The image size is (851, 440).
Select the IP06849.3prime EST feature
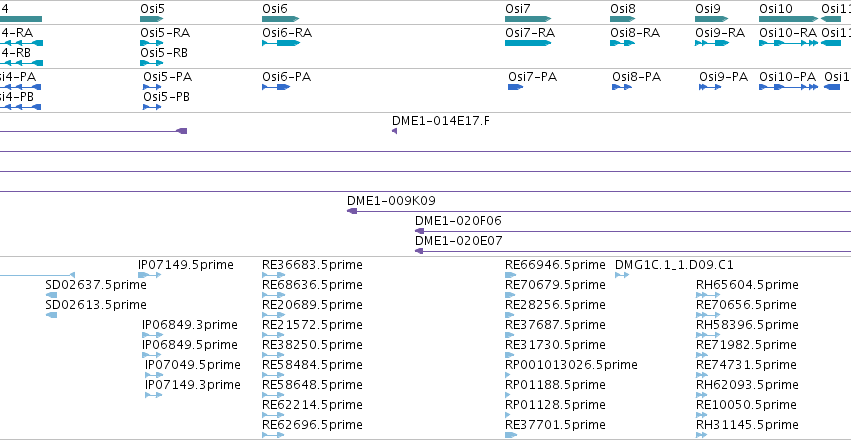coord(153,335)
